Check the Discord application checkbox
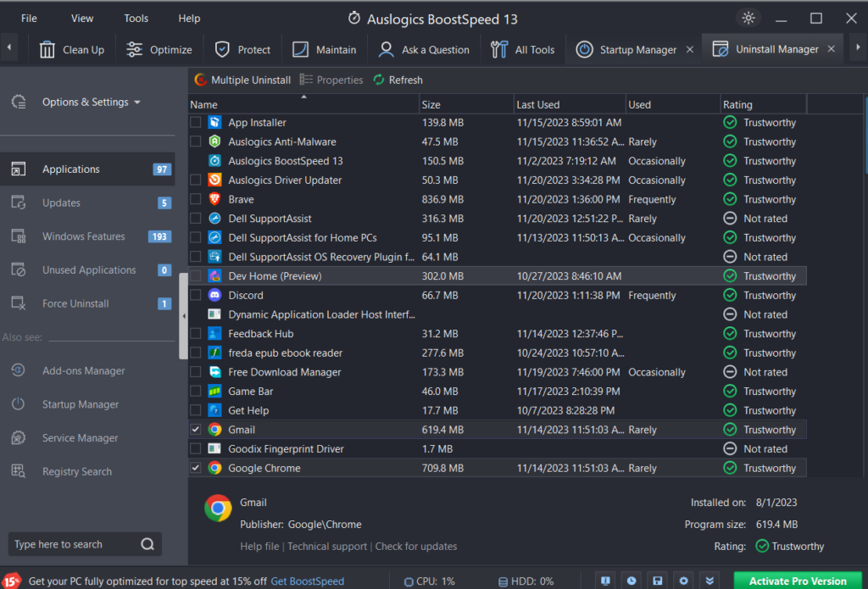868x589 pixels. (x=196, y=295)
